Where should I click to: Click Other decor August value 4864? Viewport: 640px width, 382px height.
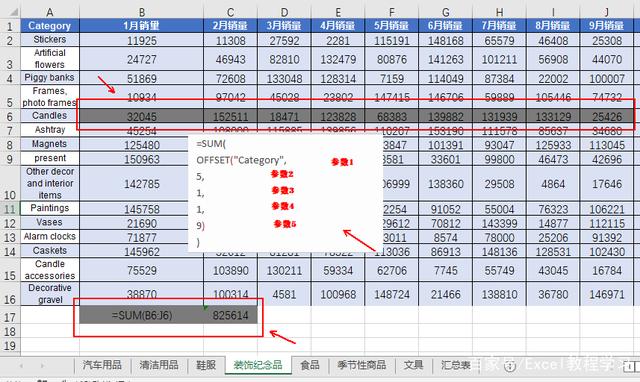pyautogui.click(x=553, y=184)
